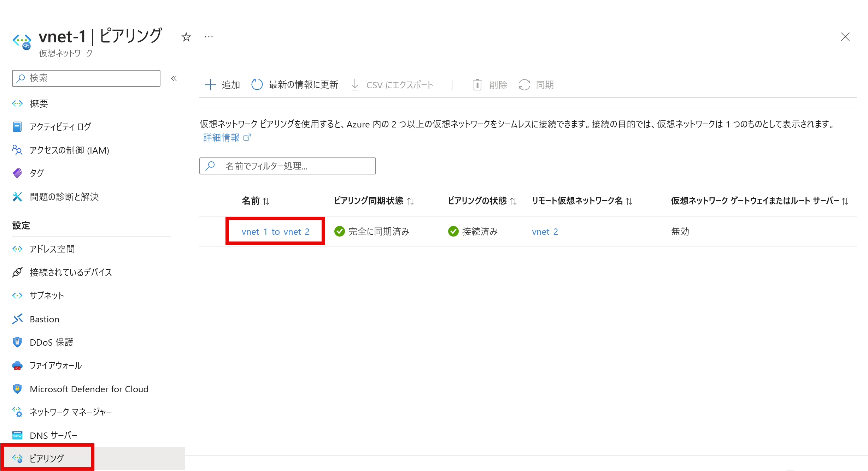
Task: Open タグ menu item
Action: (x=37, y=173)
